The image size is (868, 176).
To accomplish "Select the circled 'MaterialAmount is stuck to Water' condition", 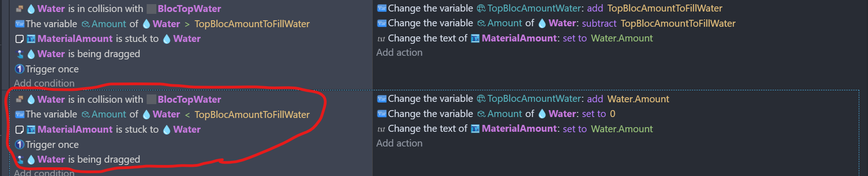I will pos(108,129).
